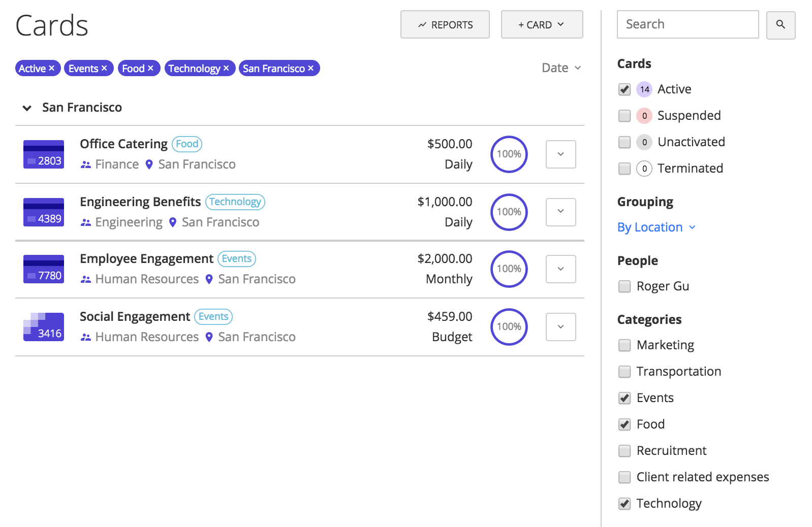The height and width of the screenshot is (527, 812).
Task: Expand options dropdown for Office Catering card
Action: coord(560,154)
